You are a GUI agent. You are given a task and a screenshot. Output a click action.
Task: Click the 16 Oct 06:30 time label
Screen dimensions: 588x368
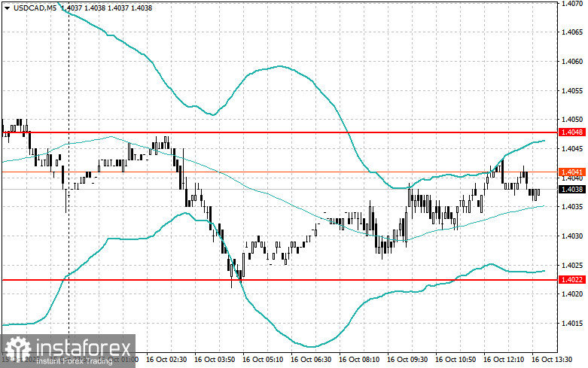pyautogui.click(x=311, y=360)
